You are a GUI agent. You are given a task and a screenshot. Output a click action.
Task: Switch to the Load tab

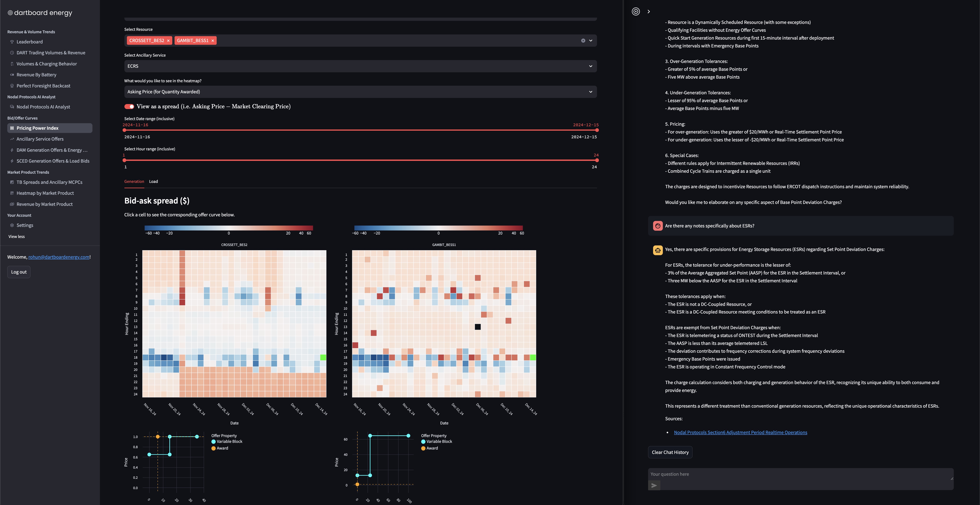(x=153, y=181)
